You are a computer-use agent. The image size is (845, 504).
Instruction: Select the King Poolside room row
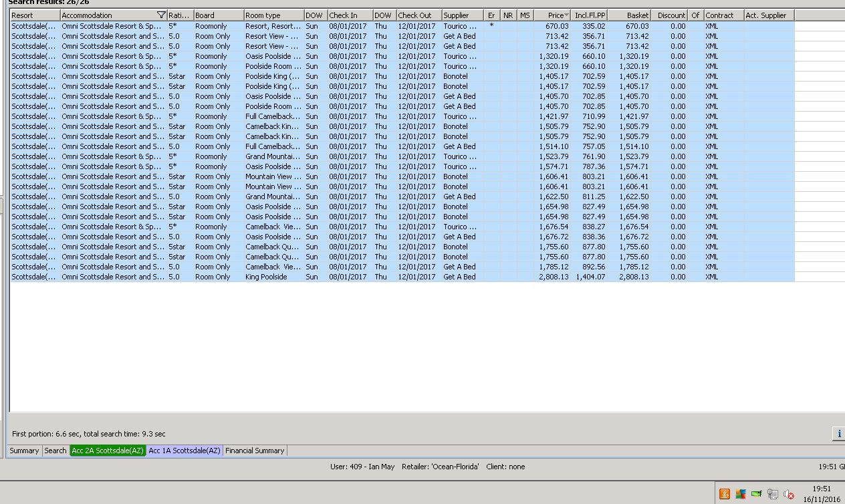coord(402,277)
